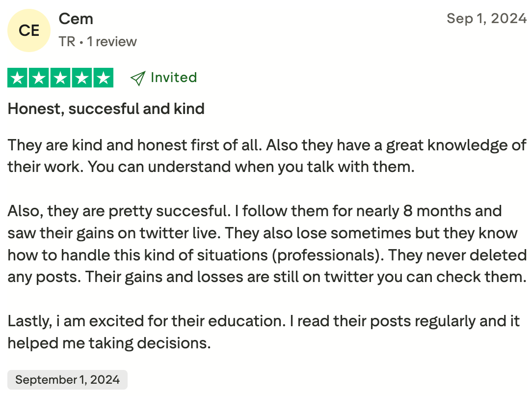
Task: Click the third star in the rating
Action: (60, 78)
